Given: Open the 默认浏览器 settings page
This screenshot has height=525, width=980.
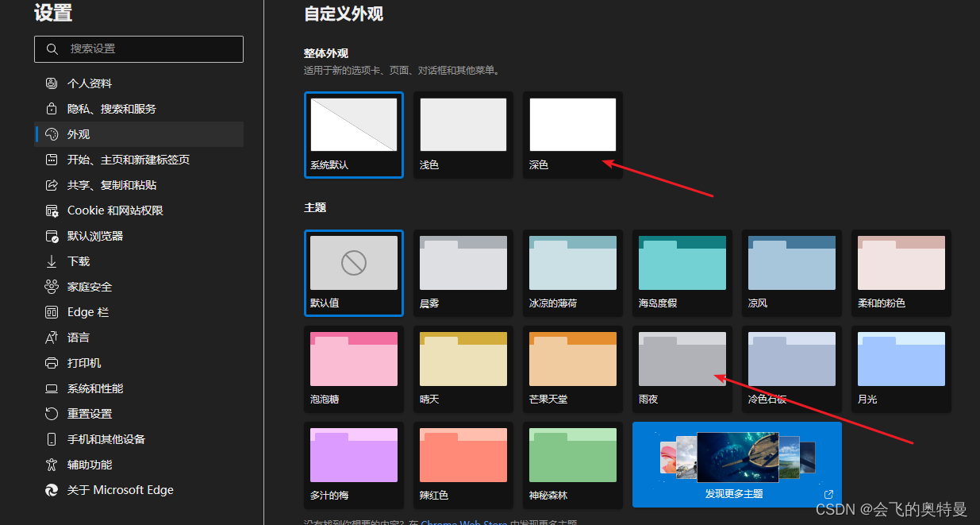Looking at the screenshot, I should coord(139,236).
